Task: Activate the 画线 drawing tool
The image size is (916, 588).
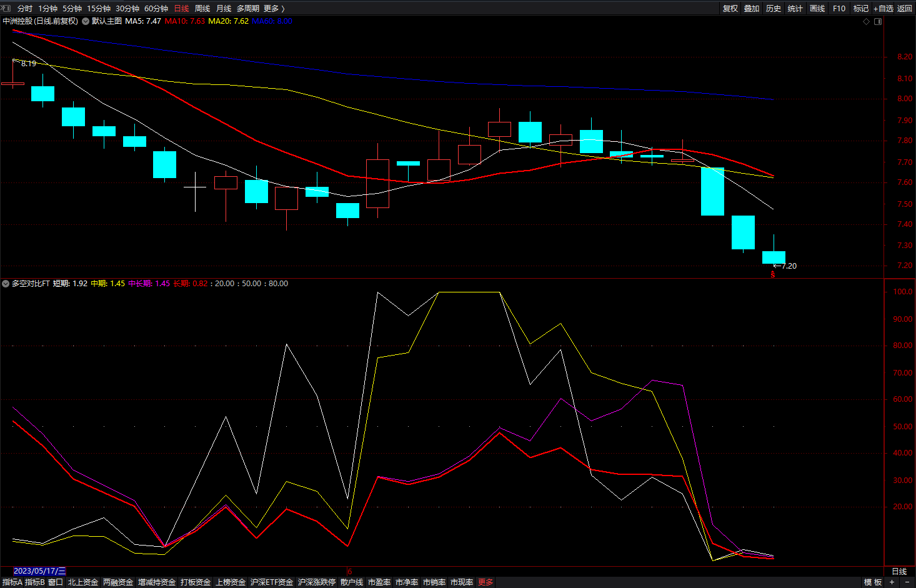Action: click(x=817, y=9)
